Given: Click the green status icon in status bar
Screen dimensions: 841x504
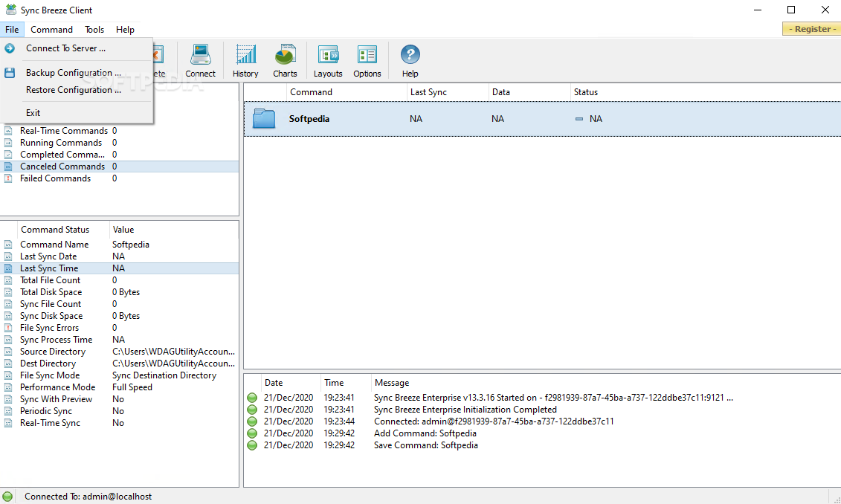Looking at the screenshot, I should (7, 497).
